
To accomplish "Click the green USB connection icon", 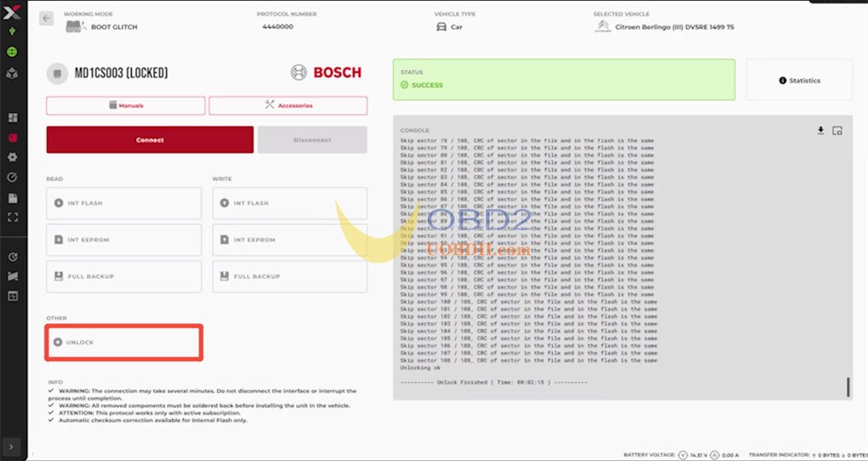I will (11, 31).
